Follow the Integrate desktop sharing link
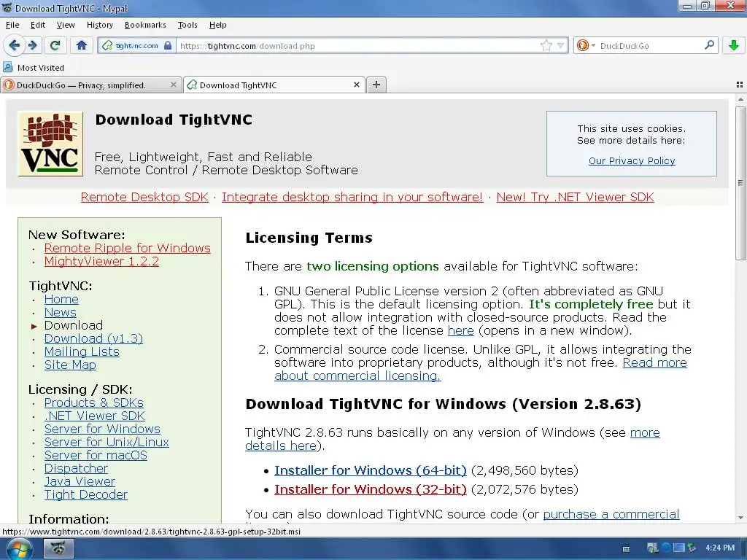This screenshot has width=747, height=560. coord(352,197)
